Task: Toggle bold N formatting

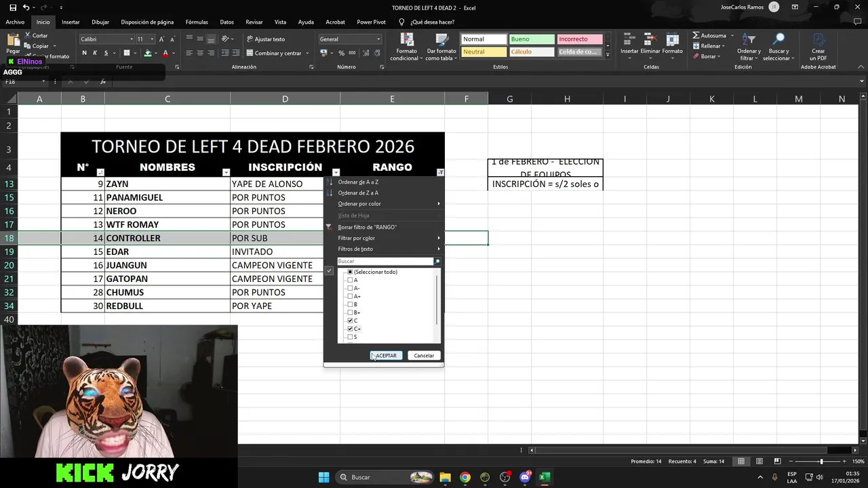Action: pyautogui.click(x=85, y=53)
